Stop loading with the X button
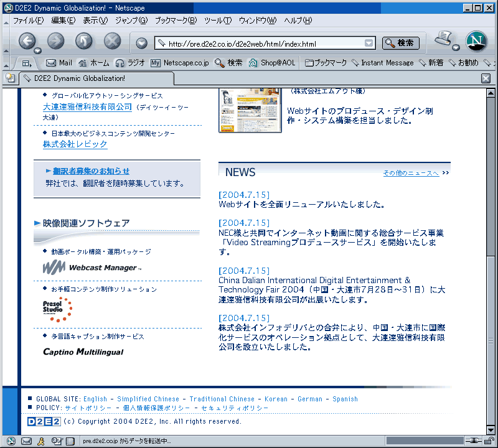Screen dimensions: 498x448 [x=113, y=41]
